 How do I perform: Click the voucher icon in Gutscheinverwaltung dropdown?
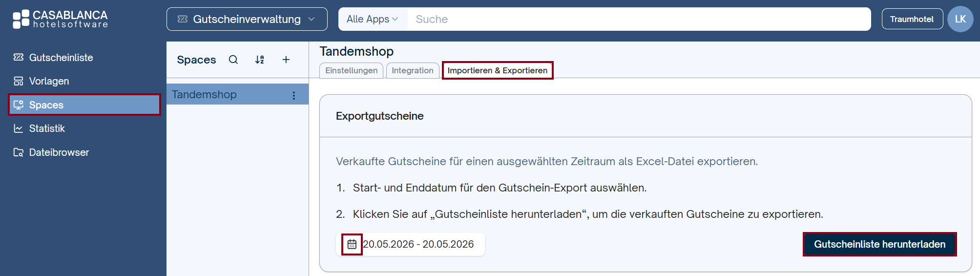click(x=183, y=19)
